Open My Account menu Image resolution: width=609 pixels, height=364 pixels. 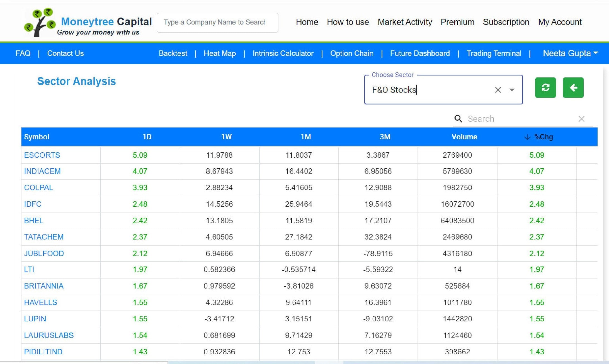560,22
